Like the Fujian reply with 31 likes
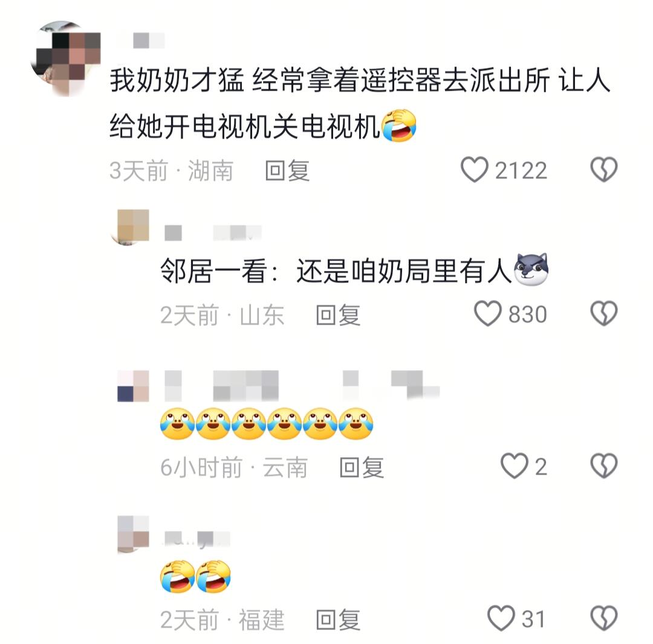Viewport: 653px width, 644px height. (x=501, y=618)
